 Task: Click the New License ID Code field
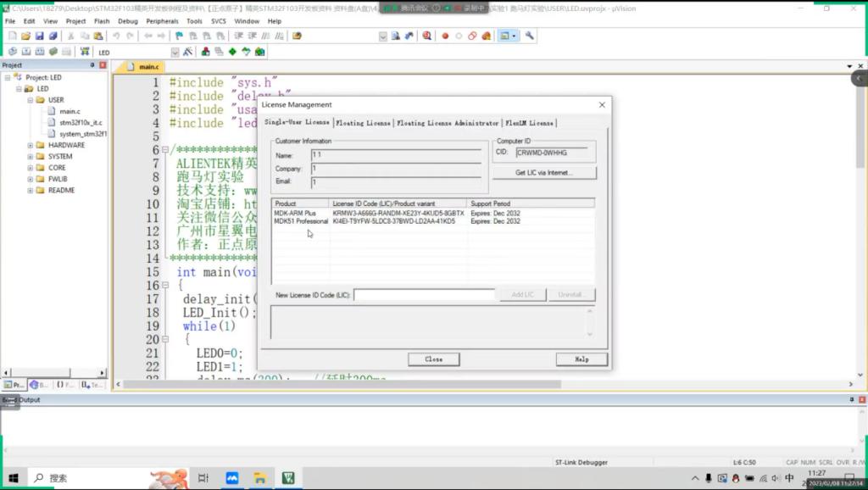424,295
